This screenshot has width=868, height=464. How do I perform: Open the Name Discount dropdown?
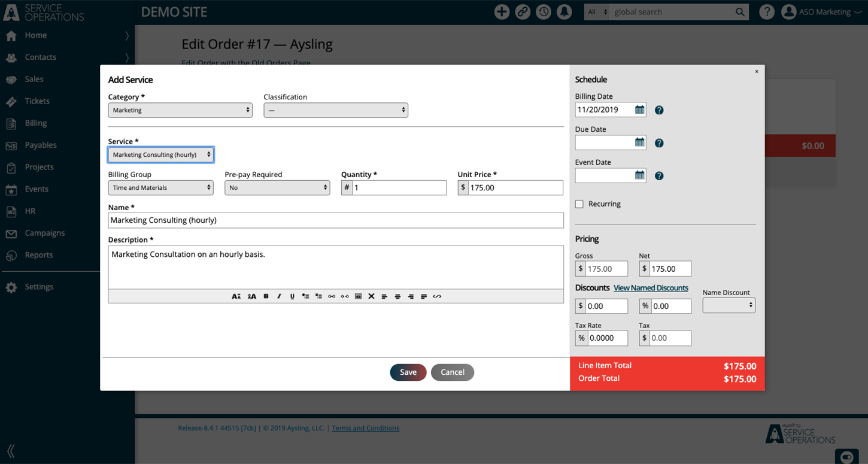pyautogui.click(x=729, y=305)
